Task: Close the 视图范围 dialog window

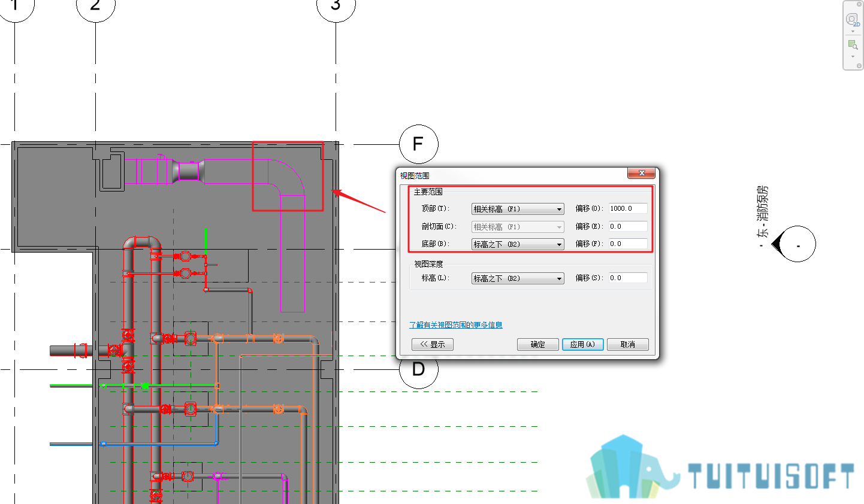Action: pyautogui.click(x=642, y=173)
